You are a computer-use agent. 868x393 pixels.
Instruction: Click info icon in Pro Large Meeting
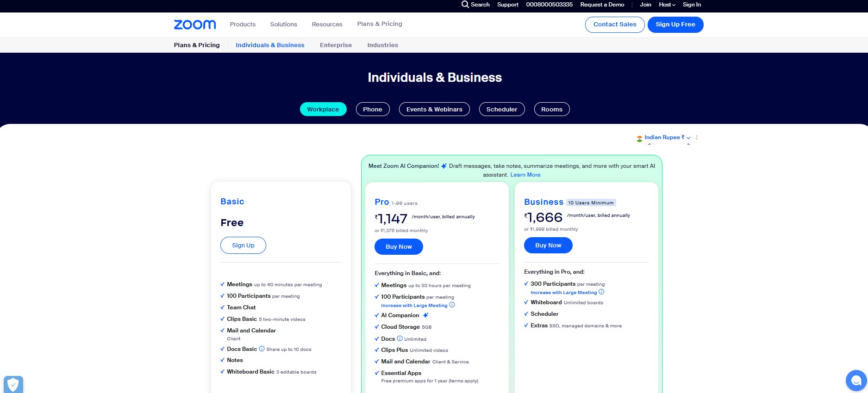[452, 305]
